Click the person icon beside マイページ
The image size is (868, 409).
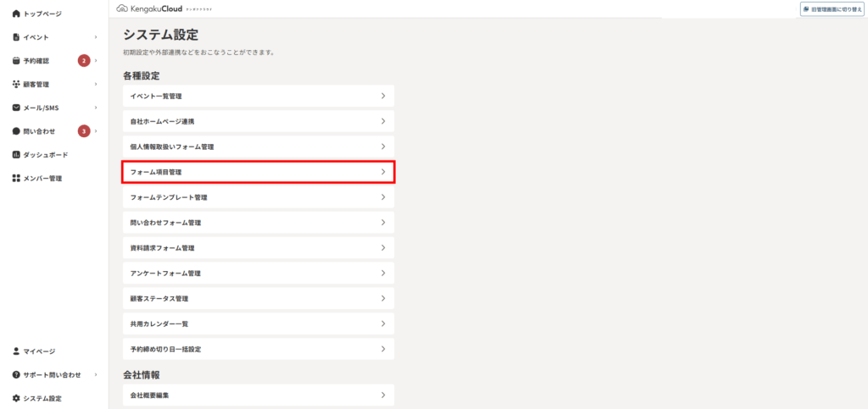16,351
